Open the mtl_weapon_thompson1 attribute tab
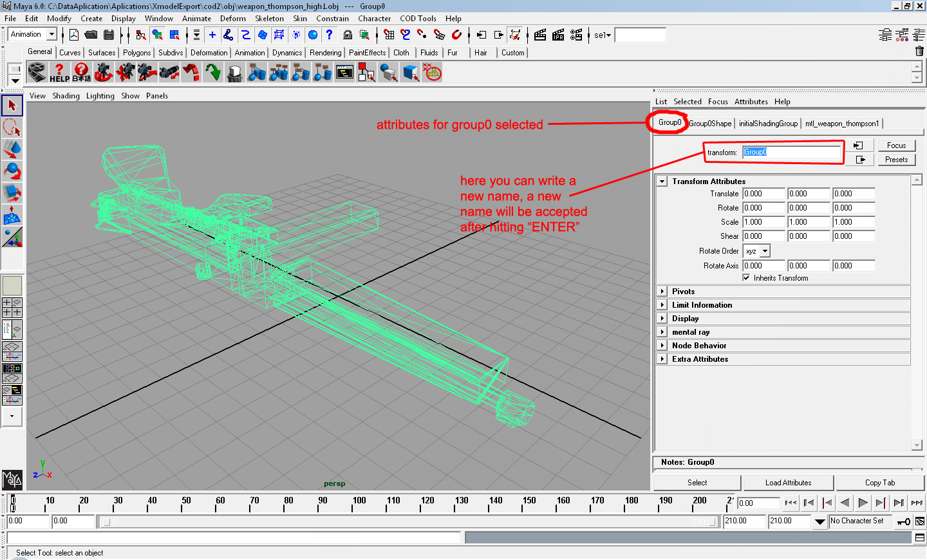Image resolution: width=927 pixels, height=560 pixels. [x=842, y=124]
